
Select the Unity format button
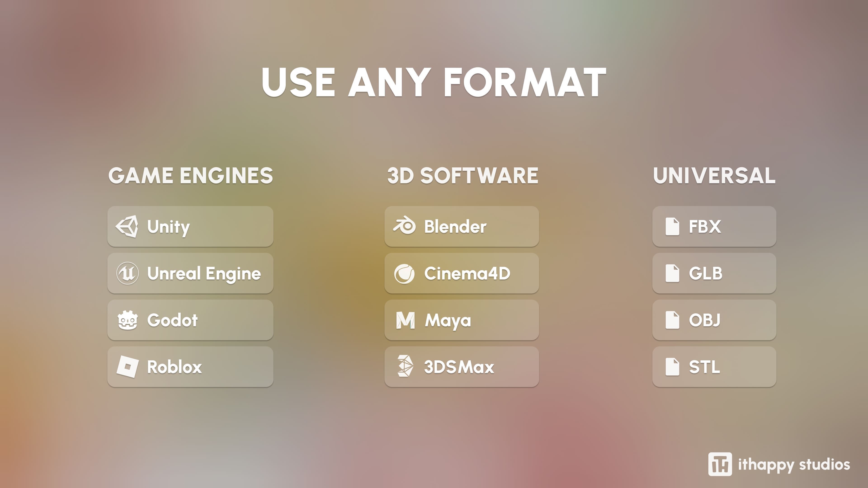pos(190,226)
